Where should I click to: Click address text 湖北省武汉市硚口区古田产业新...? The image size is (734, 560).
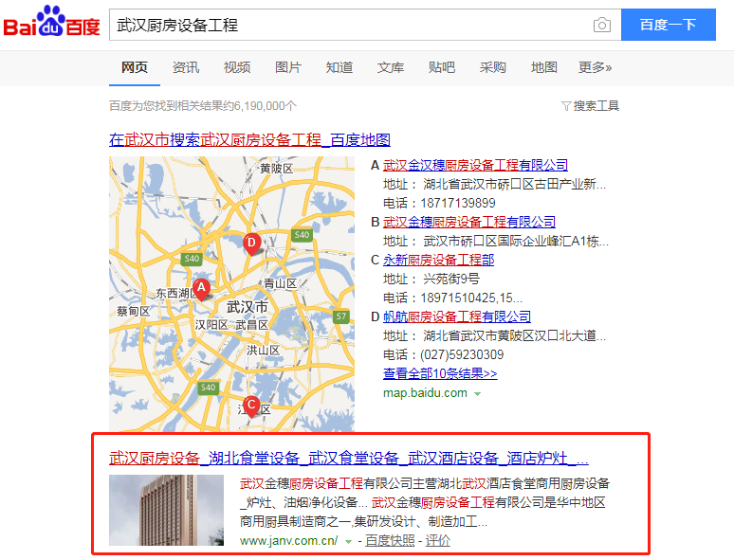514,185
